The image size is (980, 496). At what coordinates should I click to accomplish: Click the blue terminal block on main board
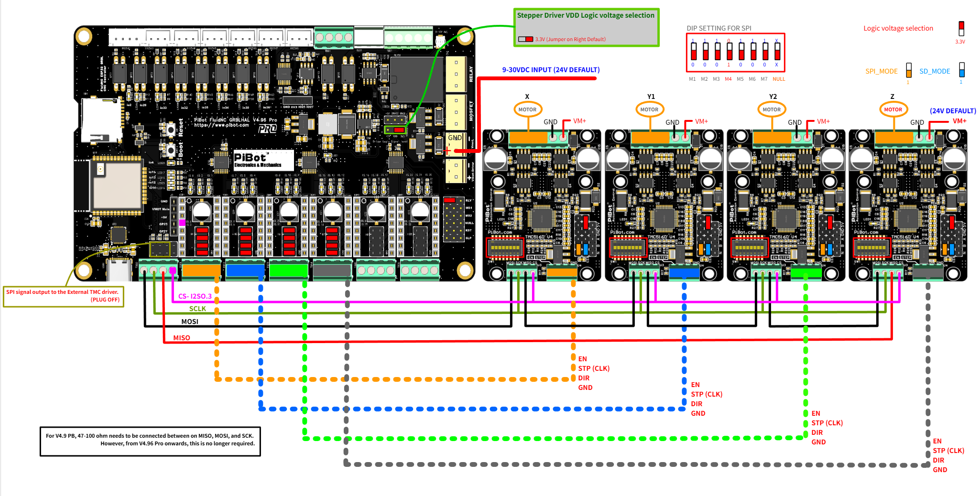245,270
